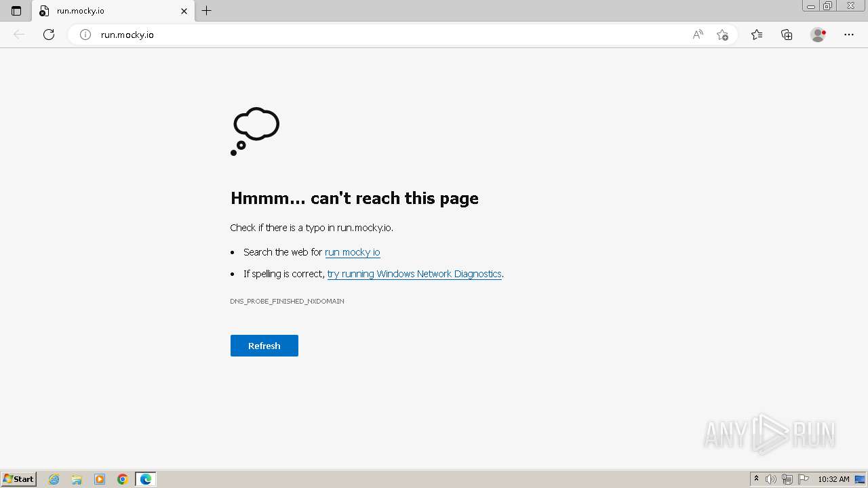This screenshot has width=868, height=488.
Task: Run Windows Network Diagnostics link
Action: click(414, 274)
